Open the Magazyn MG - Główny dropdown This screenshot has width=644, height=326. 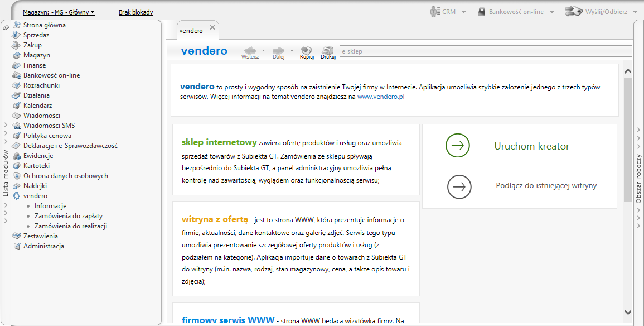click(59, 12)
